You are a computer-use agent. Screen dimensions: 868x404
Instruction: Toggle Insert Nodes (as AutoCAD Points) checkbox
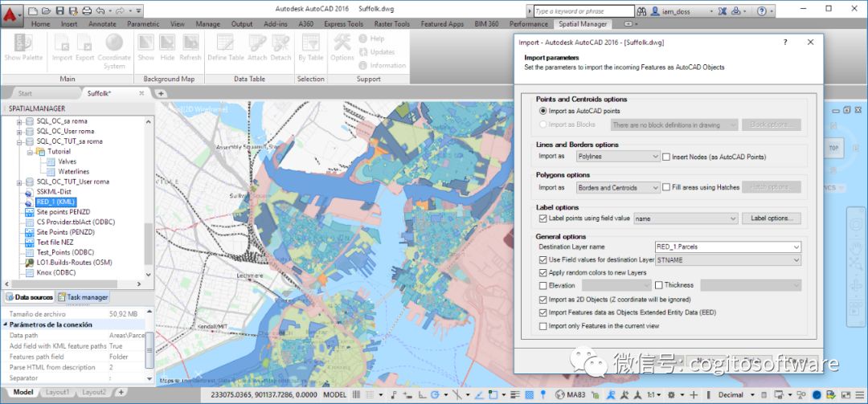666,157
